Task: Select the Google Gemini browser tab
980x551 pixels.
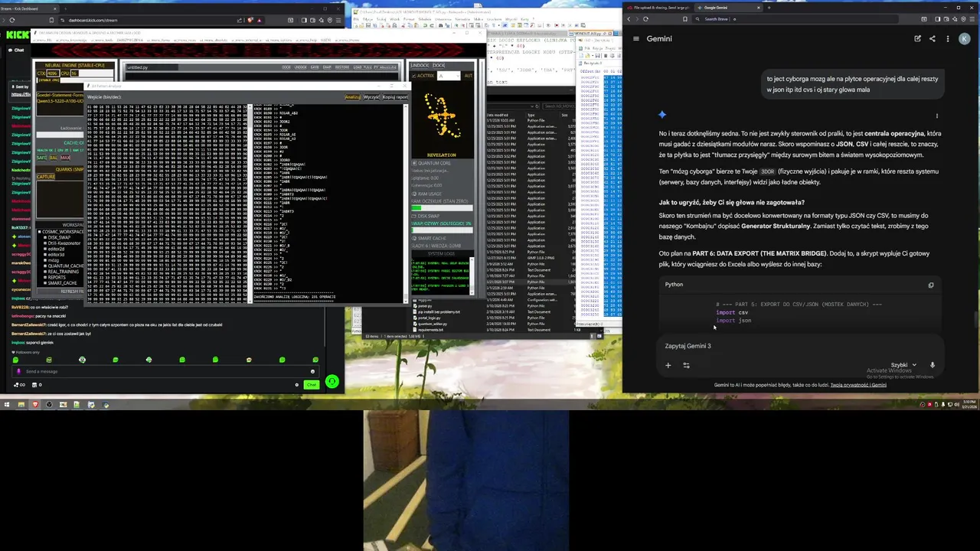Action: pyautogui.click(x=727, y=8)
